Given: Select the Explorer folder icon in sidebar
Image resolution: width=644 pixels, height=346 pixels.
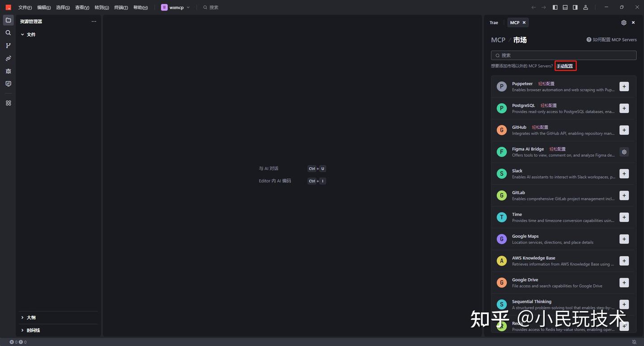Looking at the screenshot, I should point(8,20).
